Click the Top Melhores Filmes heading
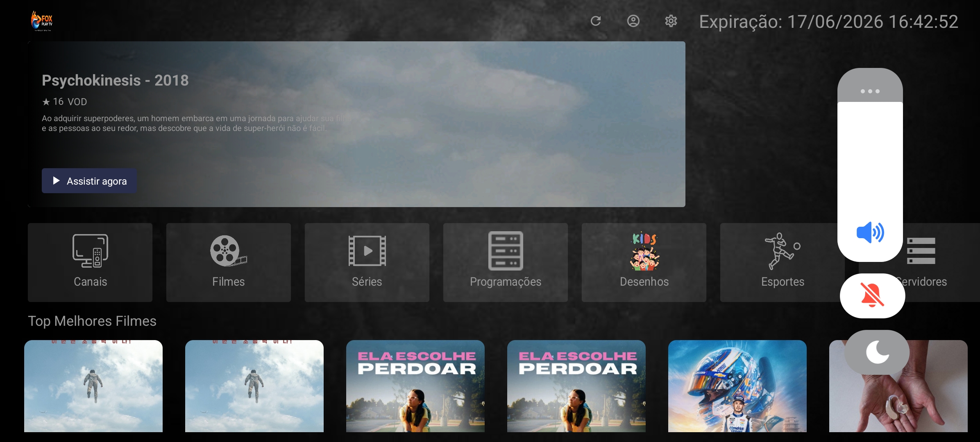 (92, 321)
